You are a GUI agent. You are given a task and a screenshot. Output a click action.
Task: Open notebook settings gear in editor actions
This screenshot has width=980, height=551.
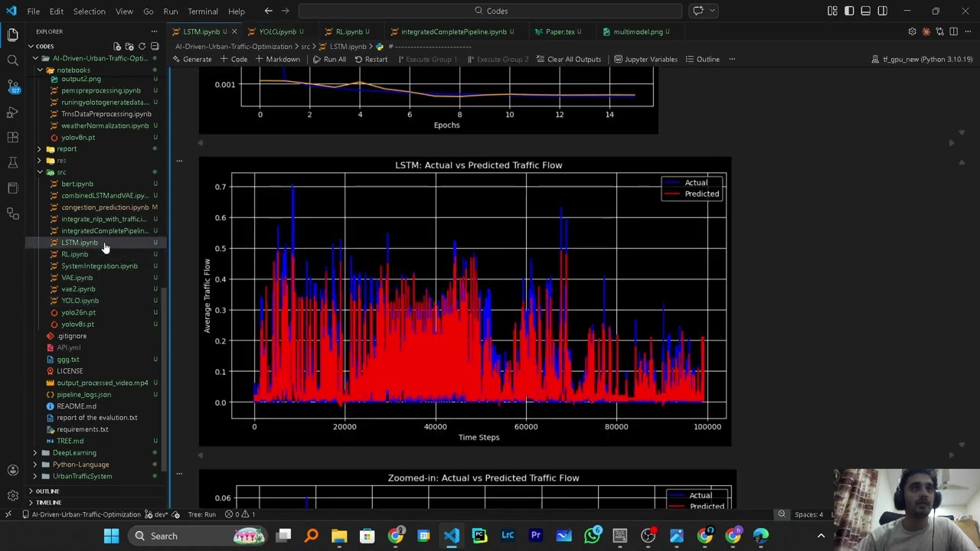(x=912, y=31)
